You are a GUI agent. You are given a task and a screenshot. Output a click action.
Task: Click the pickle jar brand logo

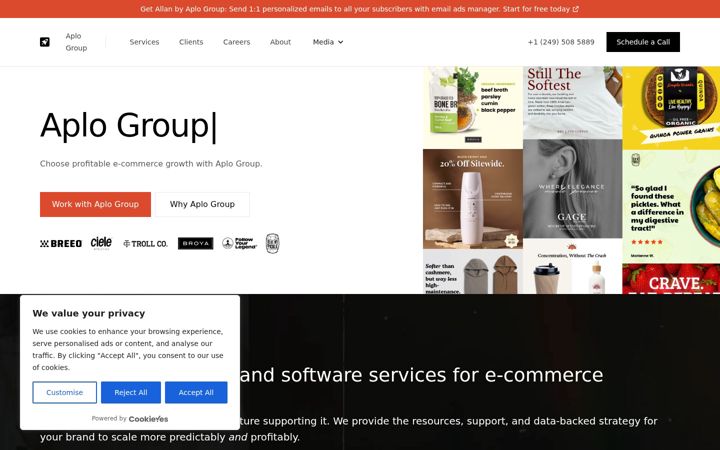[272, 243]
